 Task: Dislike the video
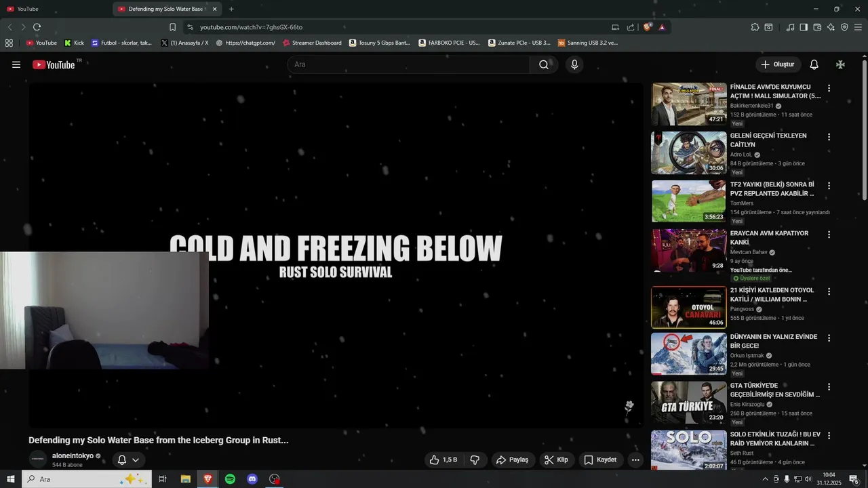[x=475, y=460]
